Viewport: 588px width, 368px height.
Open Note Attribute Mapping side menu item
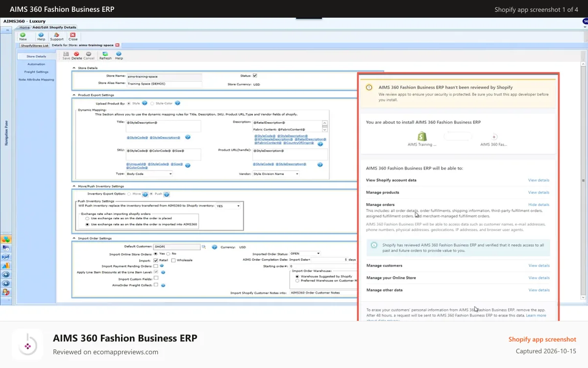coord(36,79)
